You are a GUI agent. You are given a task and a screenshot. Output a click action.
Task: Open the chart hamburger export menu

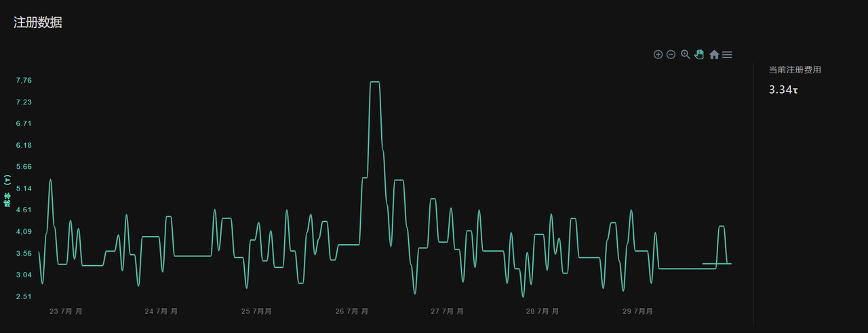(x=727, y=54)
